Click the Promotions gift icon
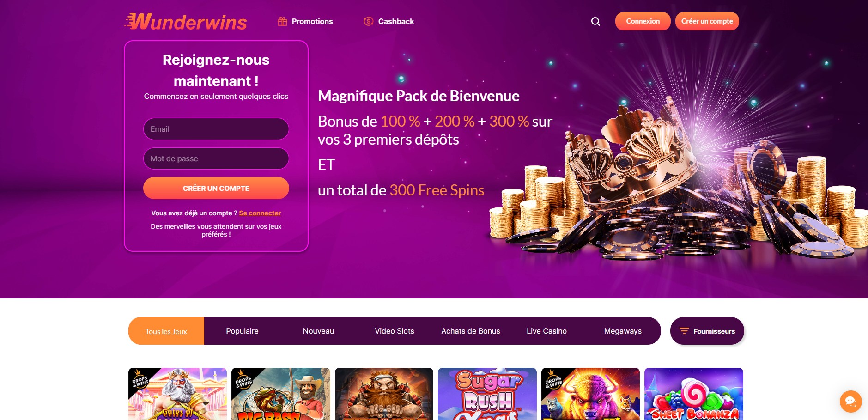This screenshot has width=868, height=420. coord(282,21)
